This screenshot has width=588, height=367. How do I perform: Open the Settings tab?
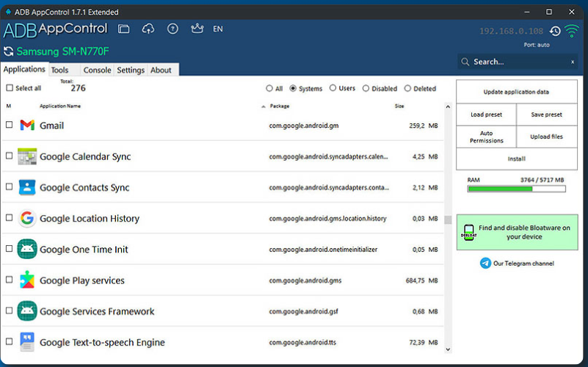click(131, 70)
